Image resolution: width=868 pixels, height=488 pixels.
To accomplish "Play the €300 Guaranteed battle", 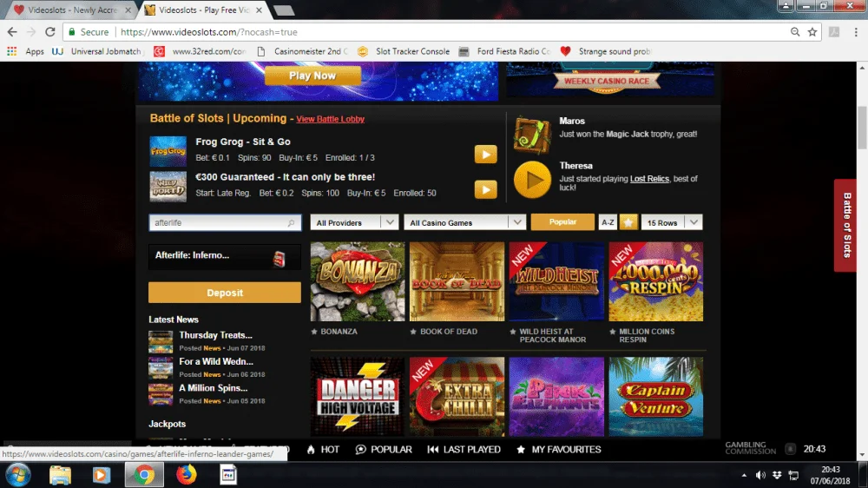I will coord(485,189).
